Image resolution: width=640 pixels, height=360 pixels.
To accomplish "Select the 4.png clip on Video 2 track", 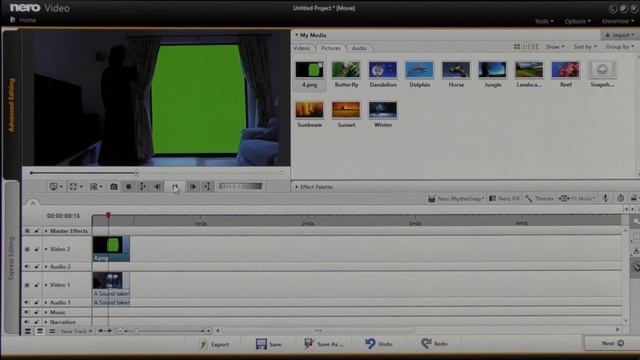I will coord(111,249).
